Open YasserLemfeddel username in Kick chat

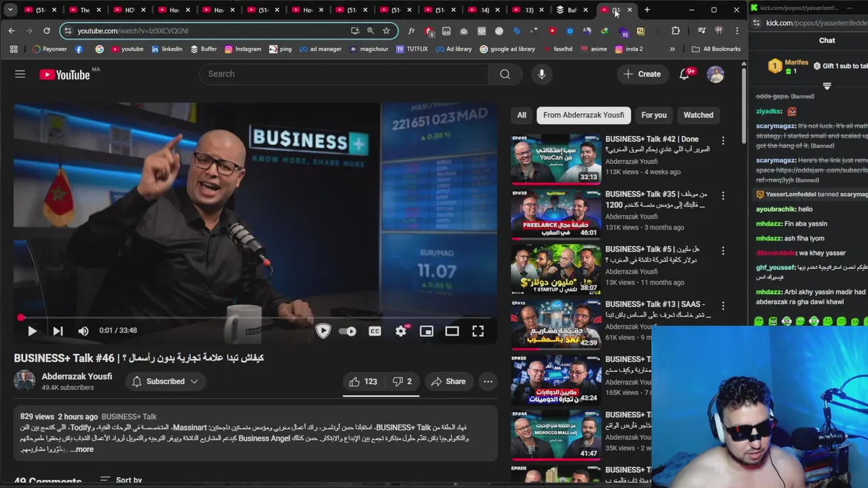(791, 195)
